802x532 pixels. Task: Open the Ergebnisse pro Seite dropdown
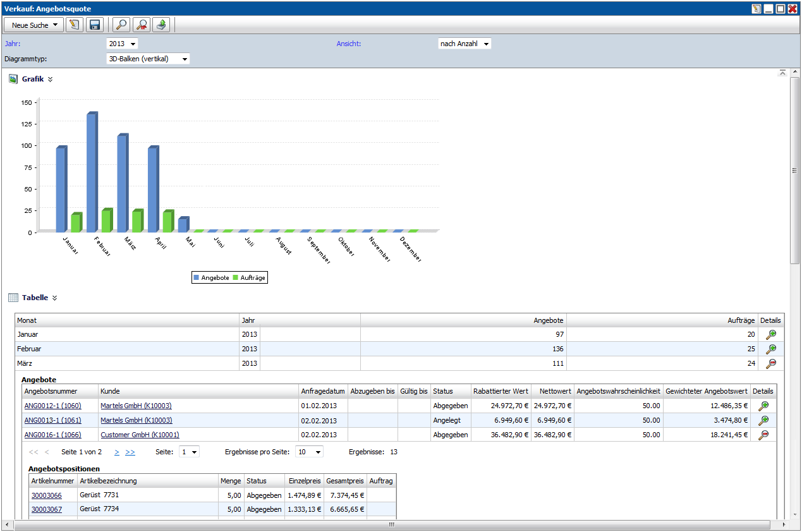309,452
